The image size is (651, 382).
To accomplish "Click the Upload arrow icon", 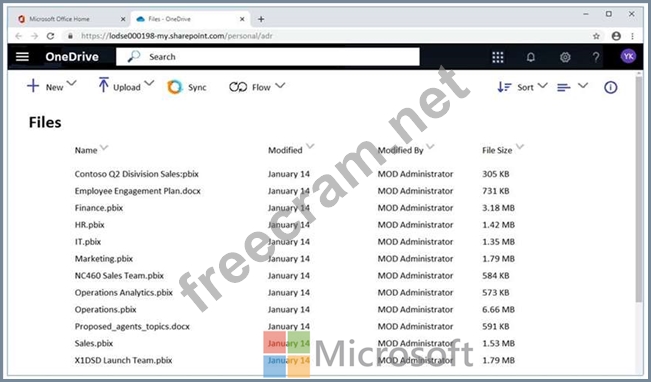I will coord(103,85).
